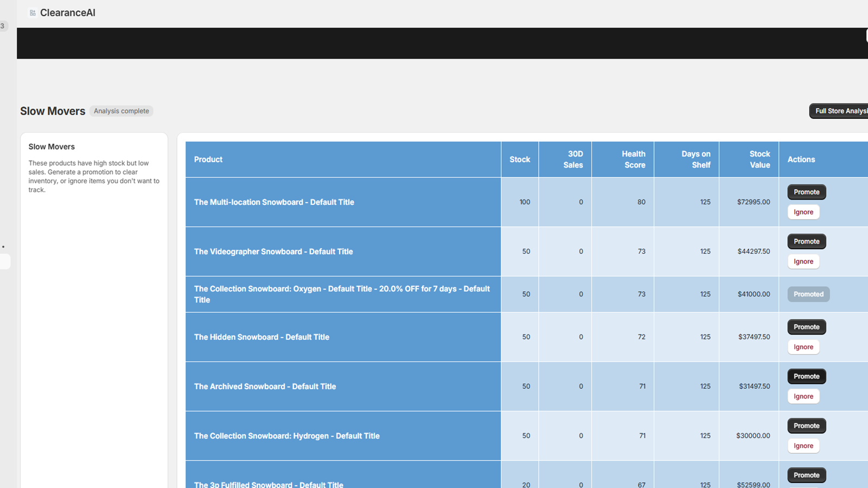The image size is (868, 488).
Task: Promote The 3p Fulfilled Snowboard
Action: point(807,475)
